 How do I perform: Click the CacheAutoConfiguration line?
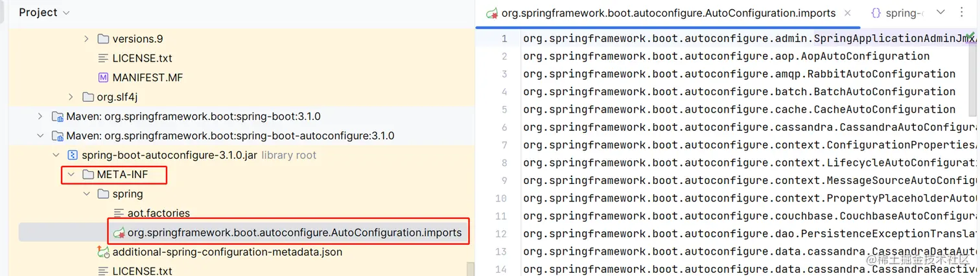click(x=740, y=109)
